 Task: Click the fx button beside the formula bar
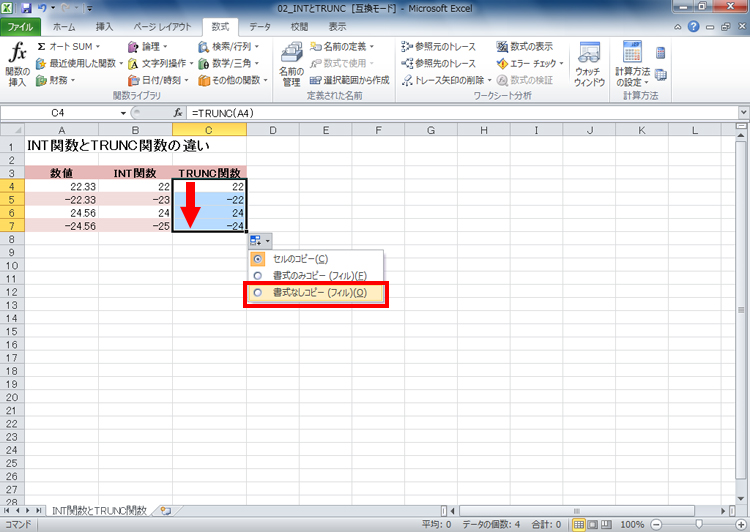point(178,113)
